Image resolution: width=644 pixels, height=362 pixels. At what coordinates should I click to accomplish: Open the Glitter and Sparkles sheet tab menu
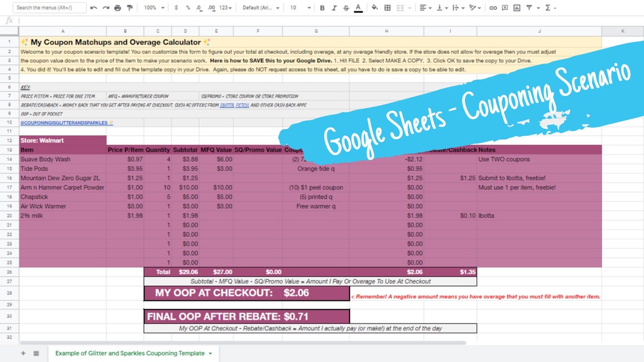tap(210, 353)
